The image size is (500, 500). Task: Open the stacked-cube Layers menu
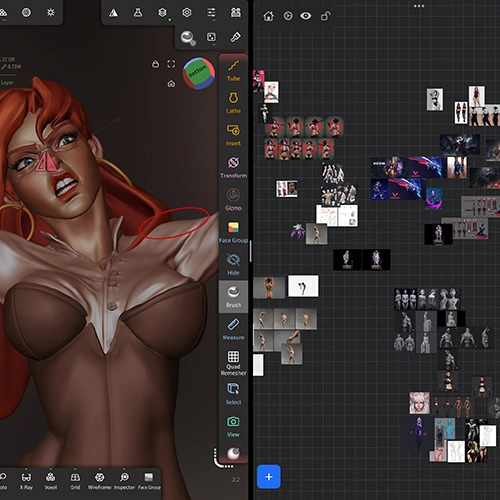pos(162,13)
